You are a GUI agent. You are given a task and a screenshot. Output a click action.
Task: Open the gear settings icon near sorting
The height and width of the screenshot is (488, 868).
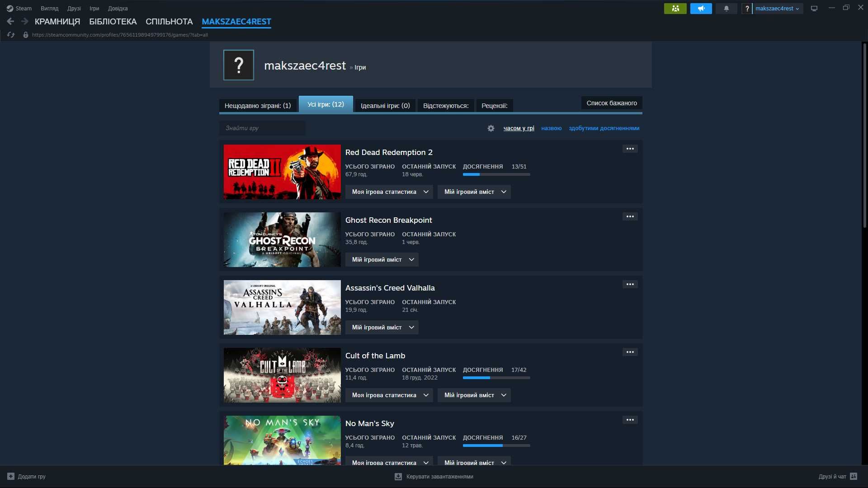491,128
